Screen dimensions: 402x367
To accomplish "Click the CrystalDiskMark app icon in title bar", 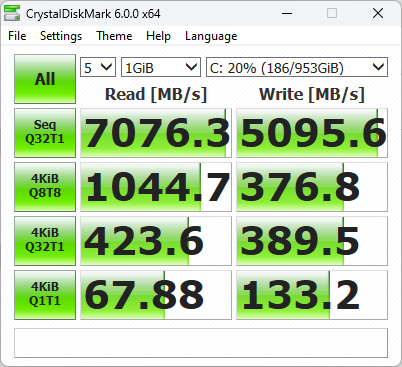I will pyautogui.click(x=12, y=13).
